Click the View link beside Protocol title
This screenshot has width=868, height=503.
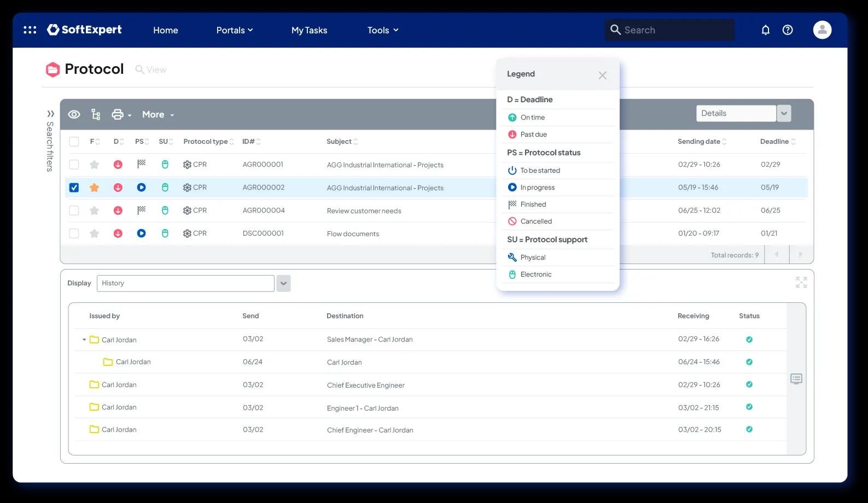click(x=151, y=69)
